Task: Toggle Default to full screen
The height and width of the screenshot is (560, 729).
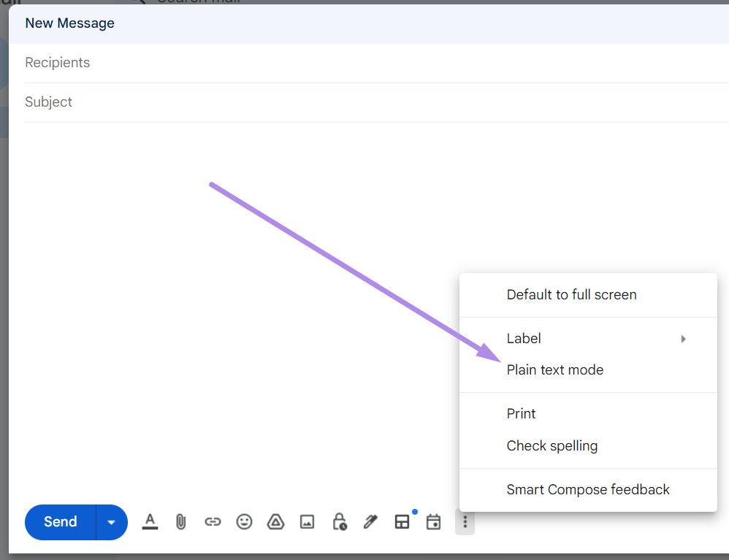Action: (571, 294)
